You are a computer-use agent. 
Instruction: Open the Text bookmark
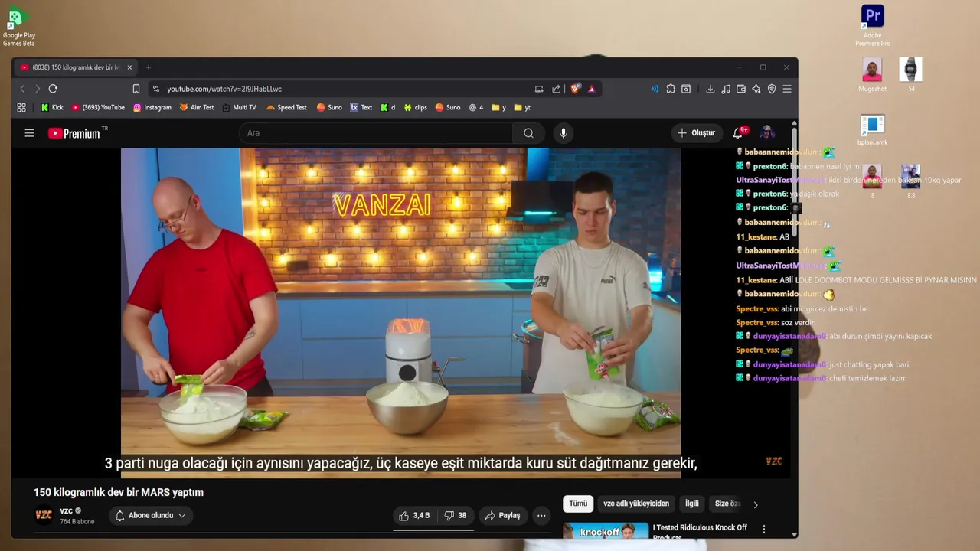361,108
